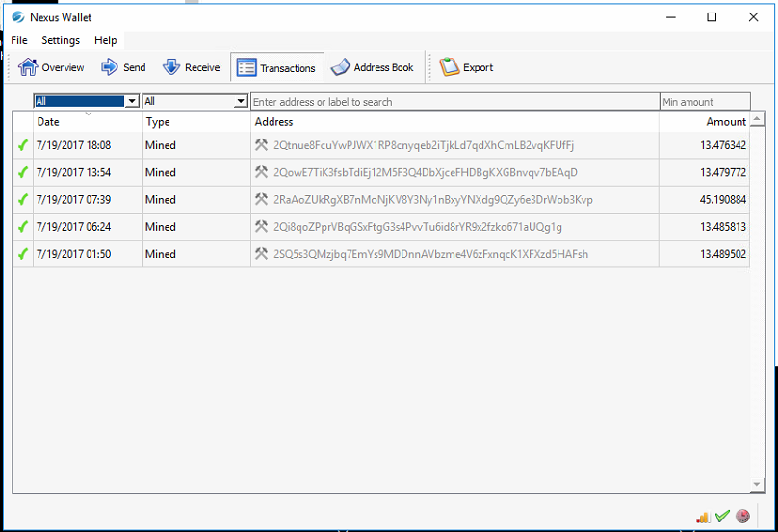
Task: Click mining pickaxe icon for 2Qtnue8 address
Action: (262, 144)
